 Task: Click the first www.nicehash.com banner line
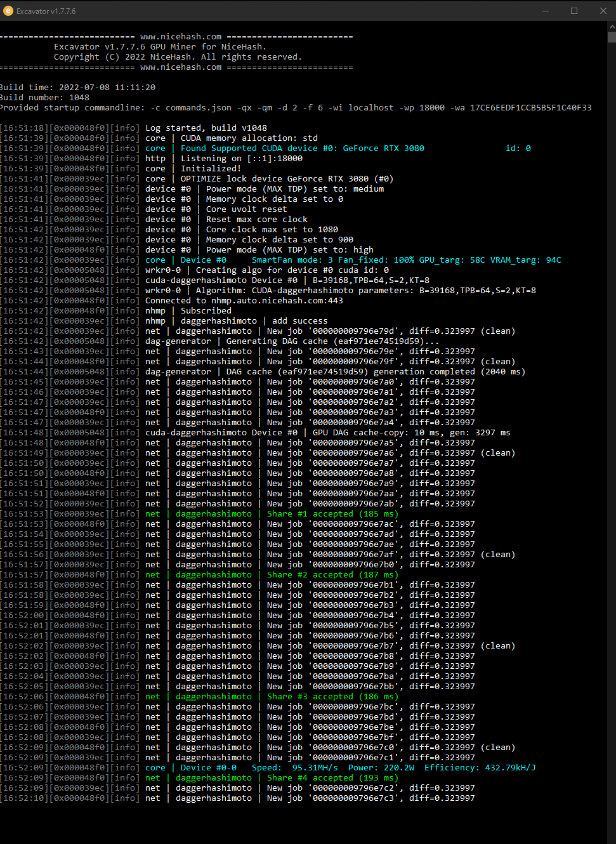176,37
